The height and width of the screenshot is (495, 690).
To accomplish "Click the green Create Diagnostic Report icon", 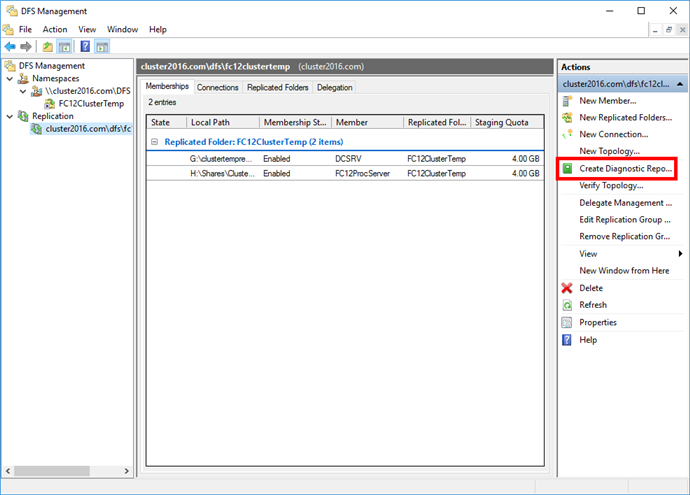I will [568, 169].
